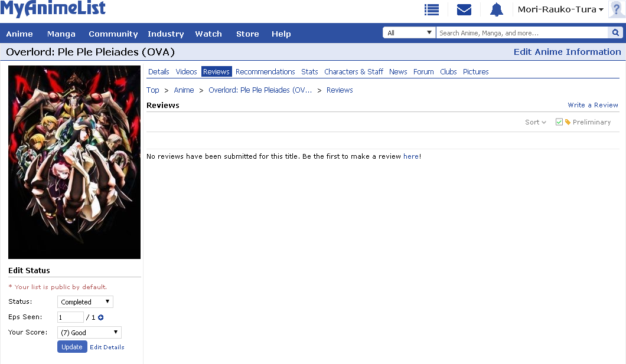Click the Overlord poster image
The height and width of the screenshot is (364, 626).
click(x=74, y=162)
